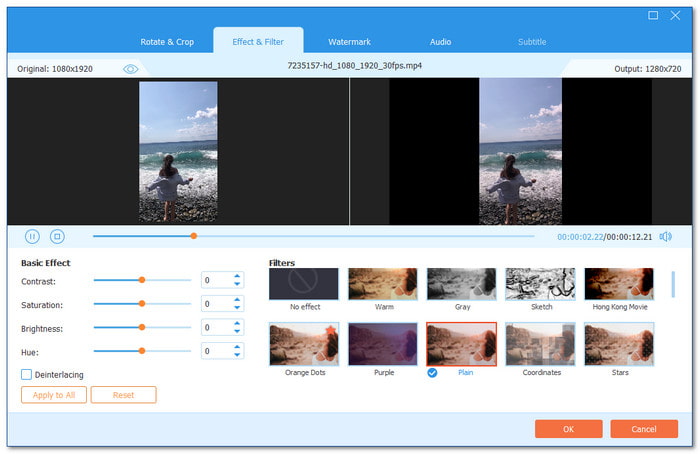Increase the Hue value with up arrow
Screen dimensions: 700x454
pyautogui.click(x=237, y=347)
